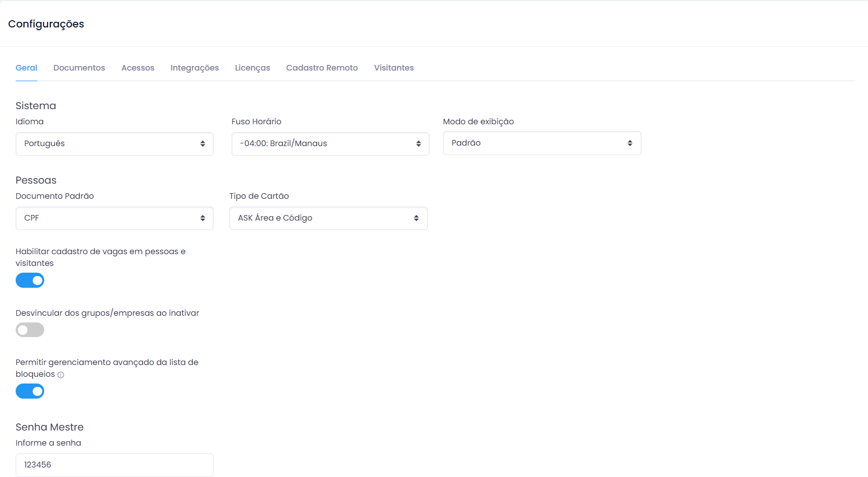The image size is (868, 477).
Task: Click the Sistema section heading
Action: click(x=36, y=106)
